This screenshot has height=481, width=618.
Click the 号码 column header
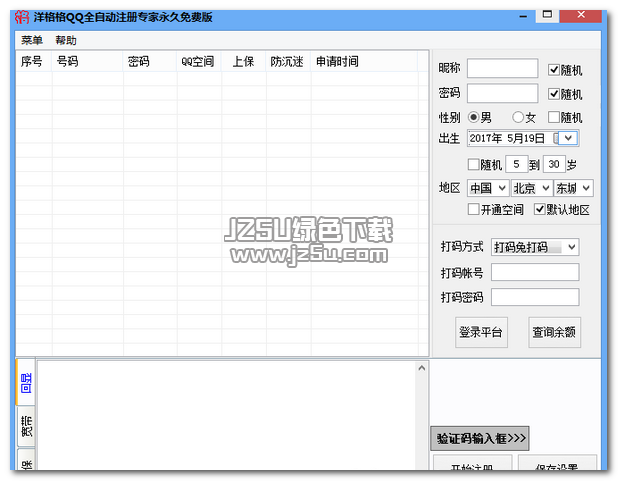(87, 62)
